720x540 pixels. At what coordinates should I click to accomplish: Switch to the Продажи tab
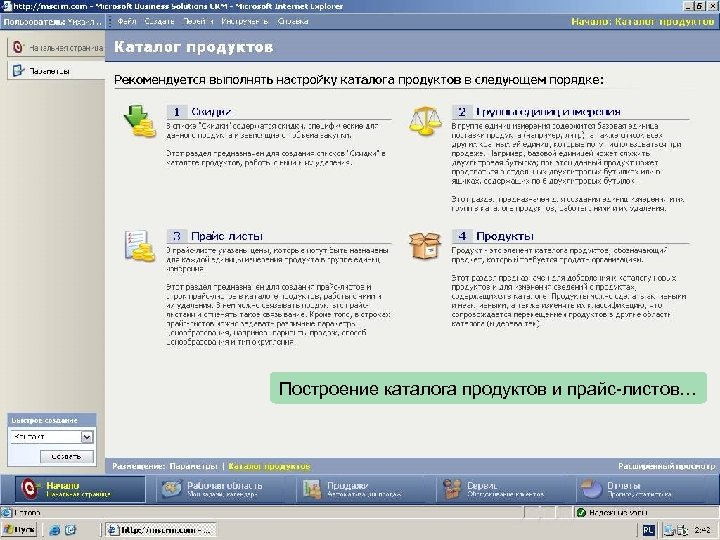(365, 489)
